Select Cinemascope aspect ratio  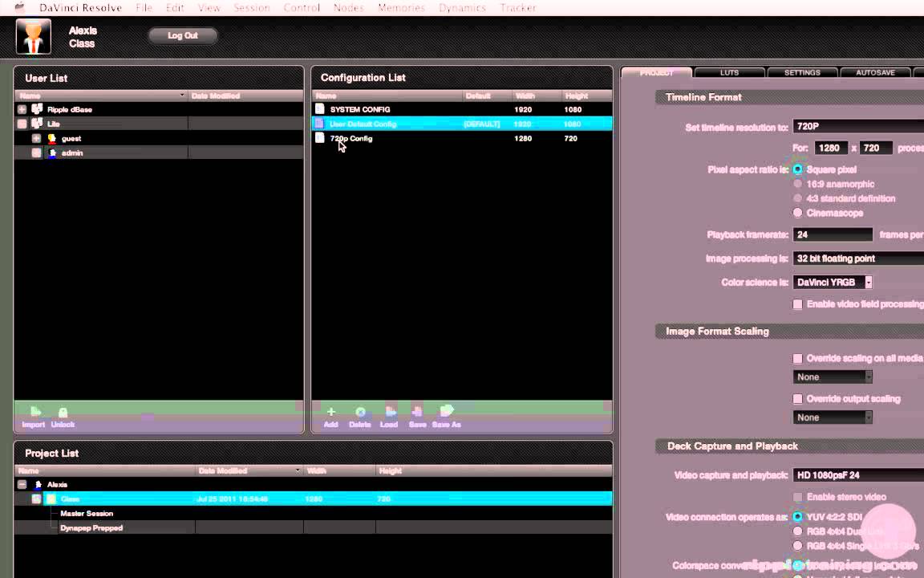[x=798, y=213]
